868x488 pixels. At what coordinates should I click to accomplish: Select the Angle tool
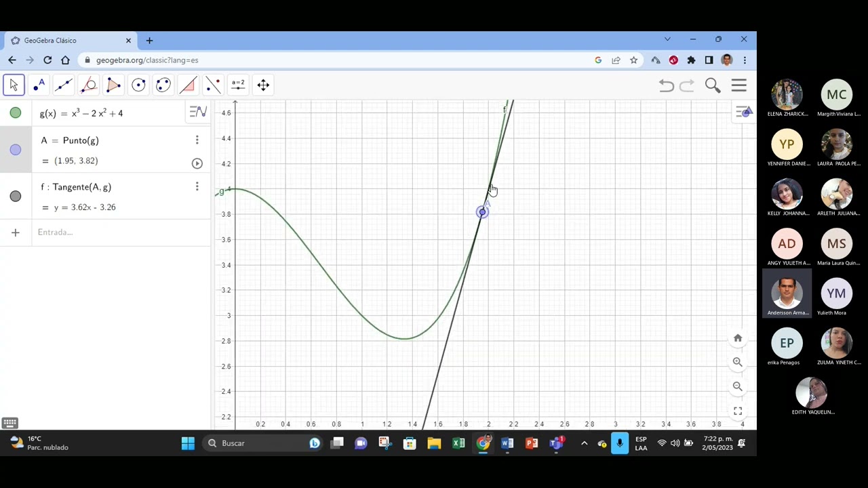click(x=188, y=85)
